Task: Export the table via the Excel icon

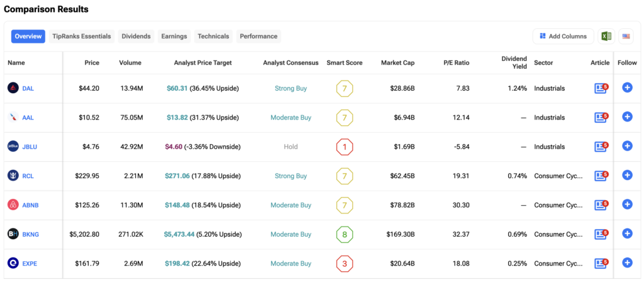Action: 606,36
